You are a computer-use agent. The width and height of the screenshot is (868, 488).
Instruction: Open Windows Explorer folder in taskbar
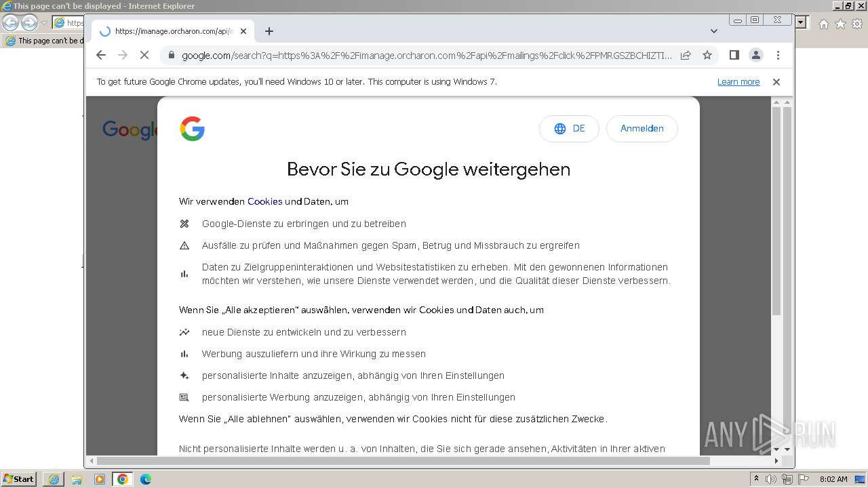pyautogui.click(x=77, y=479)
